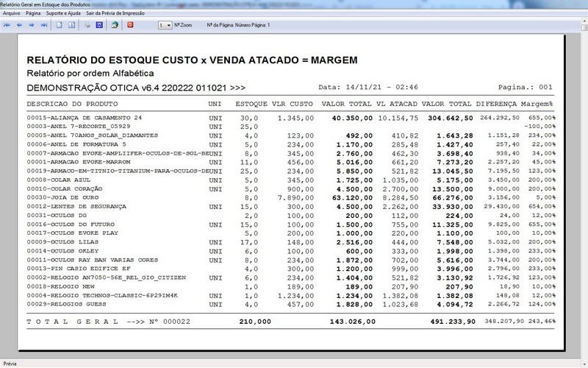Screen dimensions: 588x368
Task: Click total stock '210,000'
Action: [x=255, y=322]
